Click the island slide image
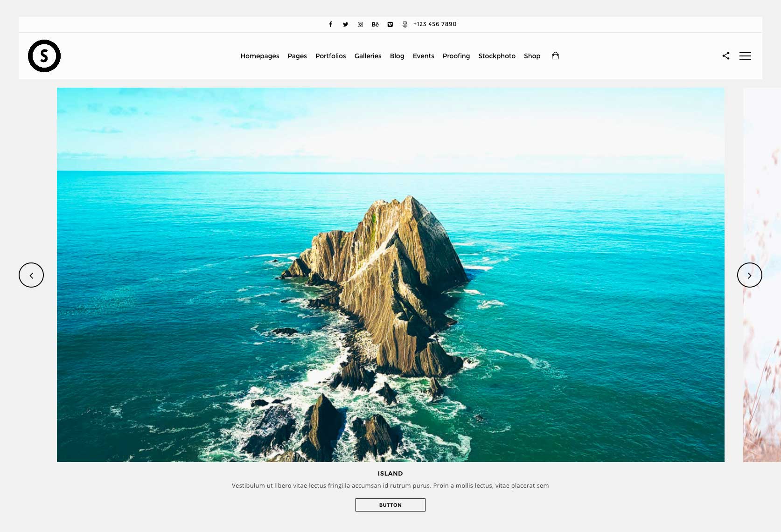781x532 pixels. 390,275
